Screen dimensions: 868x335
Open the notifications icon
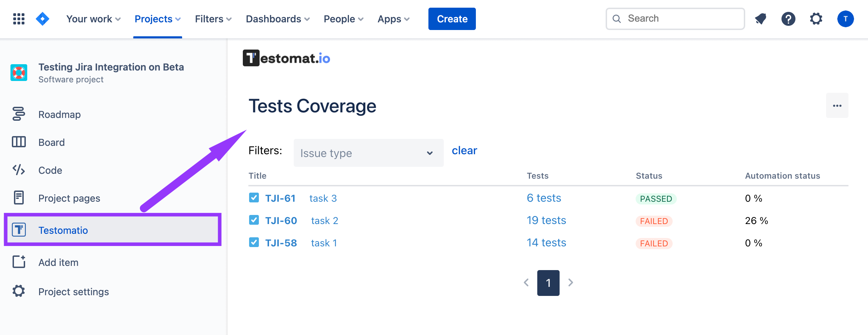(x=761, y=19)
